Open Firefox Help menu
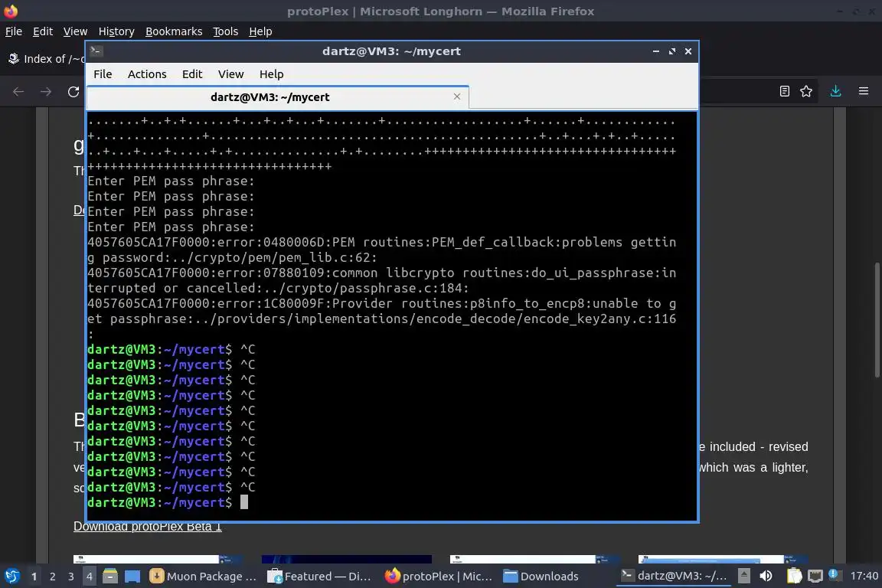The image size is (882, 588). [260, 31]
